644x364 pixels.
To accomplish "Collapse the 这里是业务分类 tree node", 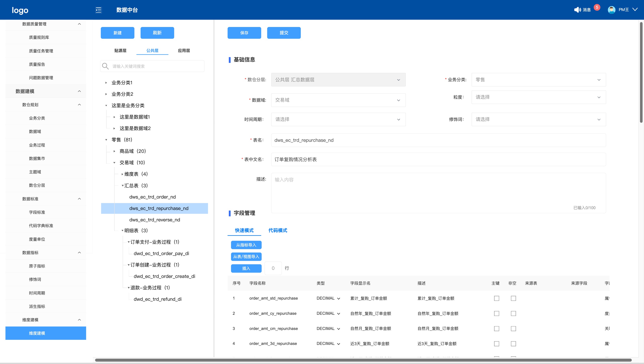I will tap(106, 106).
